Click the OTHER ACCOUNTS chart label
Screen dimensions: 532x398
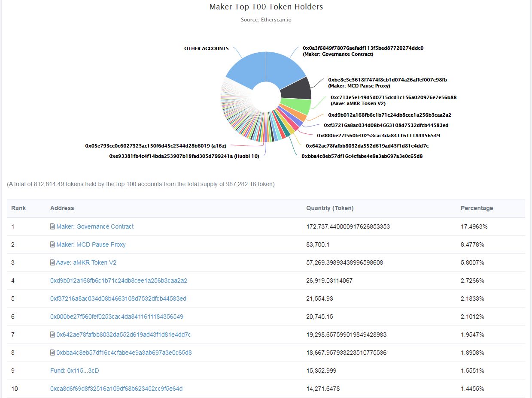pyautogui.click(x=207, y=48)
